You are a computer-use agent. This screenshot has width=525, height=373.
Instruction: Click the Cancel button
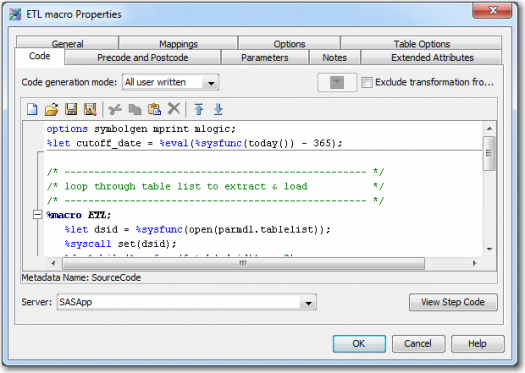coord(418,344)
